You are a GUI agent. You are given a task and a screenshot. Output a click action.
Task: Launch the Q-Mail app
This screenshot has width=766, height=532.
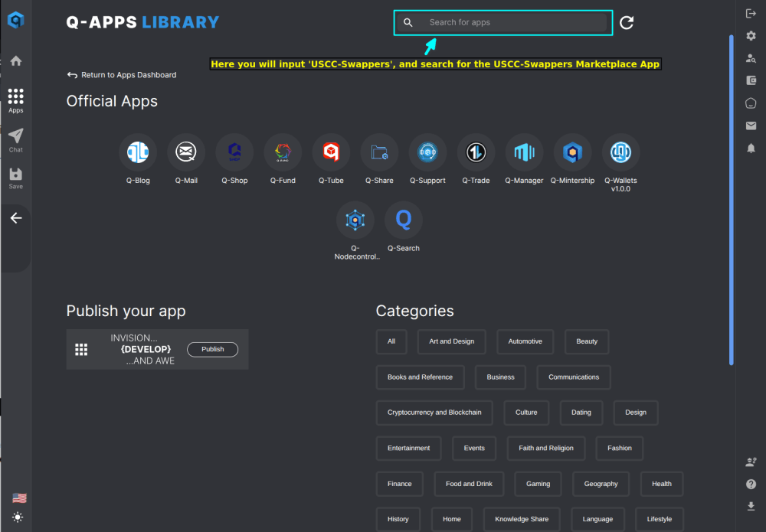pyautogui.click(x=186, y=153)
